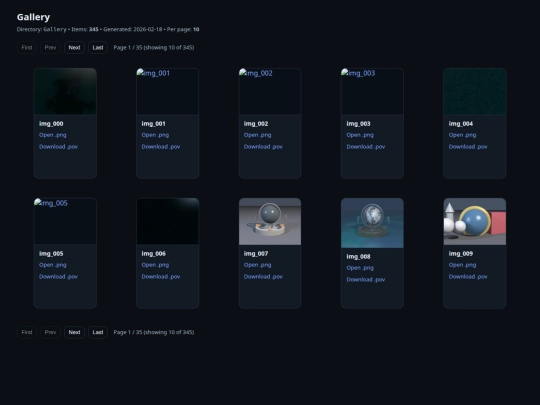Image resolution: width=540 pixels, height=405 pixels.
Task: Open the img_004 dark green thumbnail
Action: 475,91
